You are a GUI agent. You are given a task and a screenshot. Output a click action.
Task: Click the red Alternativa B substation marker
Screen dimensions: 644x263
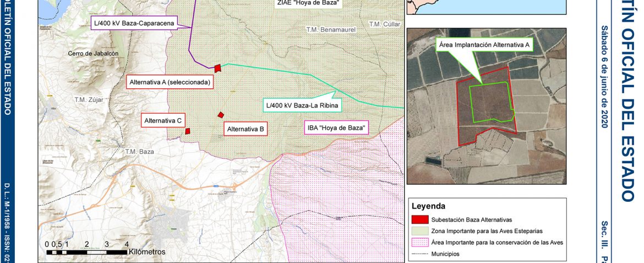pos(221,115)
